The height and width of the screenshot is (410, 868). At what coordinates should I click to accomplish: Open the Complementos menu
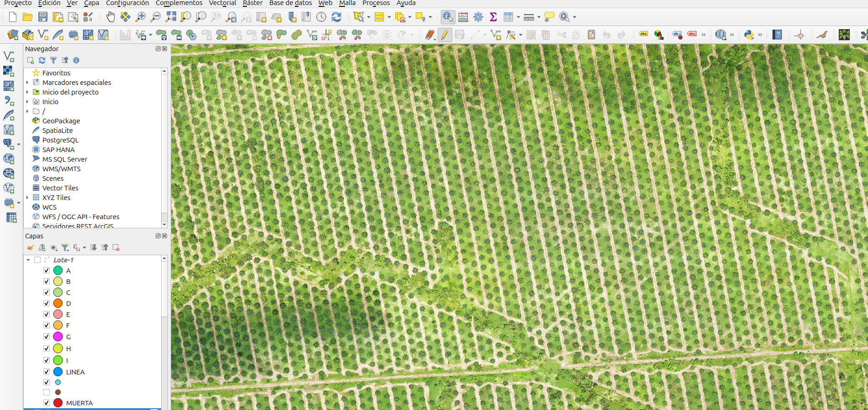point(179,3)
